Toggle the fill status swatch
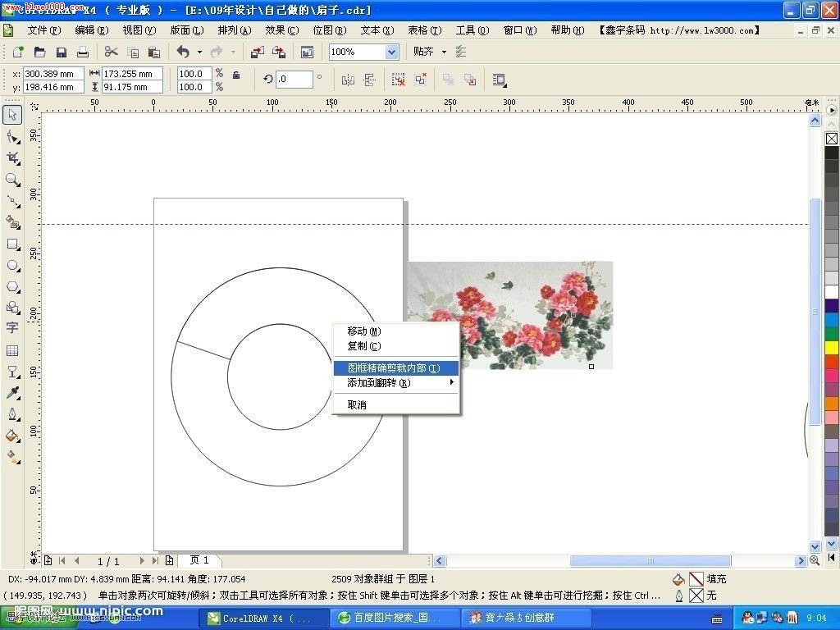This screenshot has height=630, width=840. click(696, 580)
